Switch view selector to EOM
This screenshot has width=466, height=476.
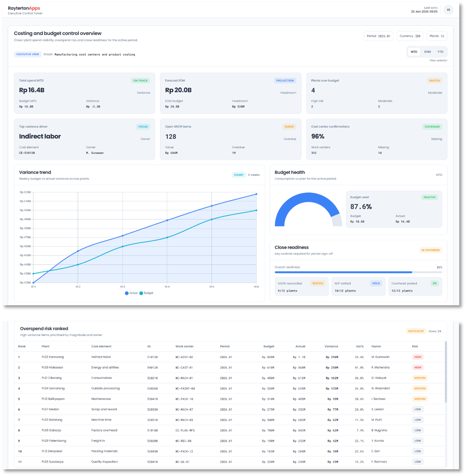pyautogui.click(x=427, y=52)
